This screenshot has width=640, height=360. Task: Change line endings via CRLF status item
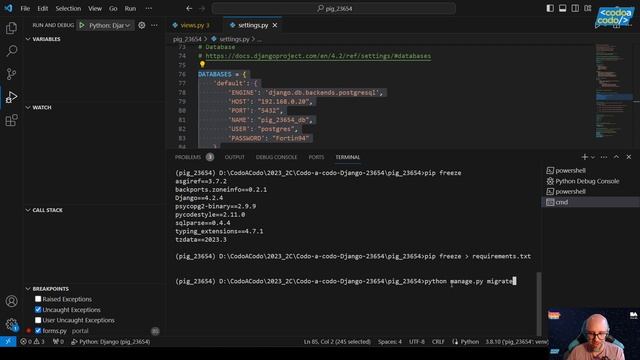pyautogui.click(x=438, y=342)
